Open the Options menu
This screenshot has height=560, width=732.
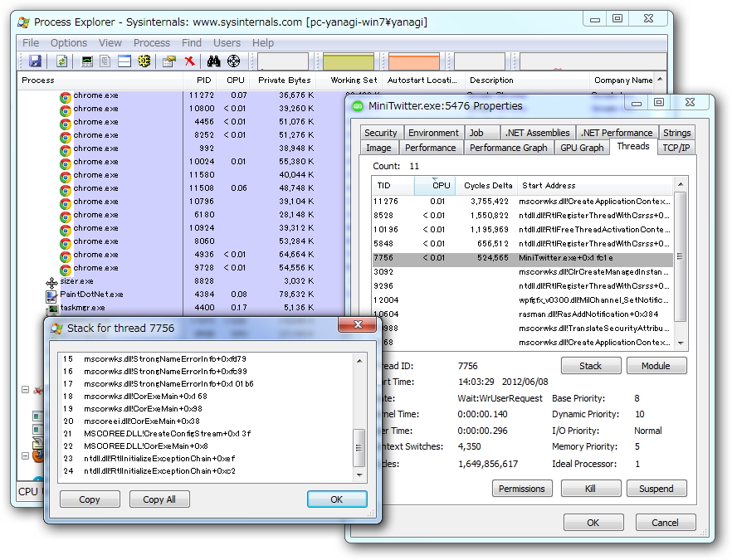69,43
